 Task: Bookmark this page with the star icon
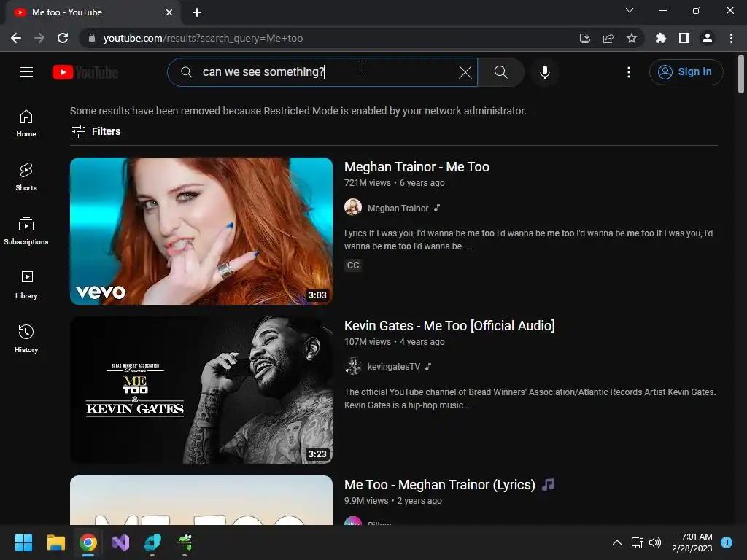[632, 38]
